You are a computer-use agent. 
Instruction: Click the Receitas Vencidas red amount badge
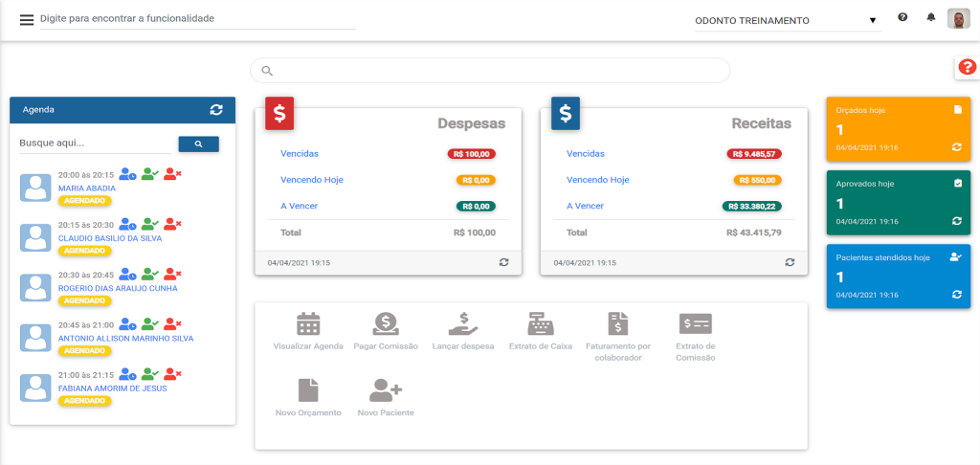(x=754, y=154)
